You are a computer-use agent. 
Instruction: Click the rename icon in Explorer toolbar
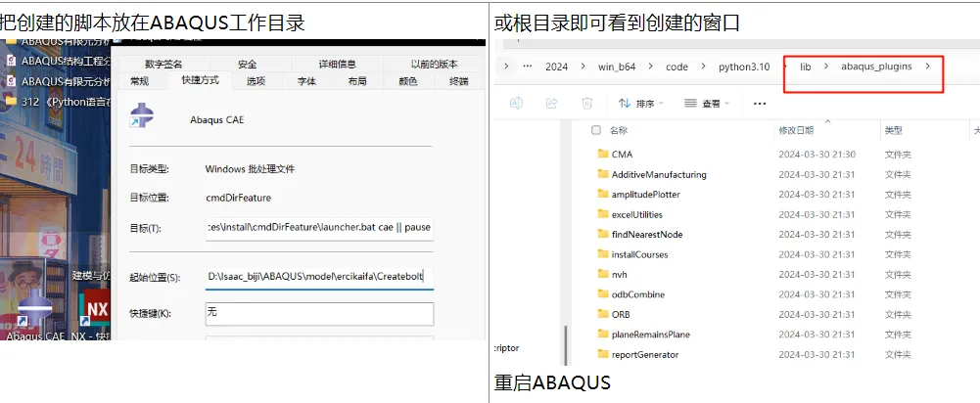(x=516, y=103)
